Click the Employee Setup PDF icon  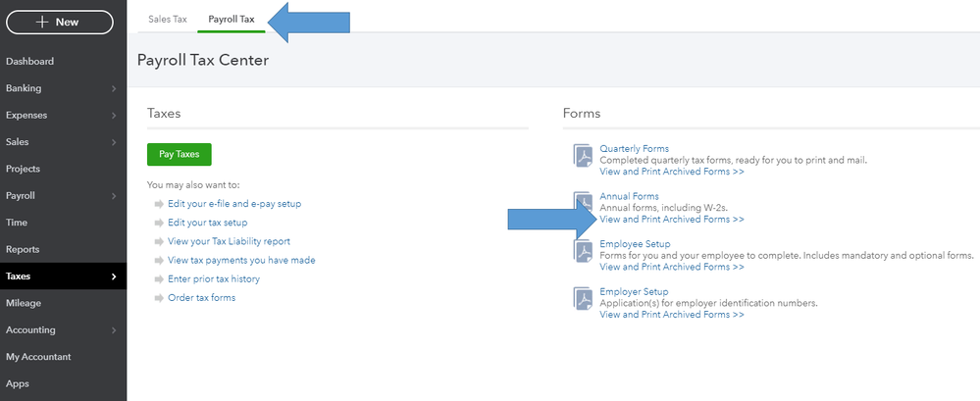[x=584, y=251]
